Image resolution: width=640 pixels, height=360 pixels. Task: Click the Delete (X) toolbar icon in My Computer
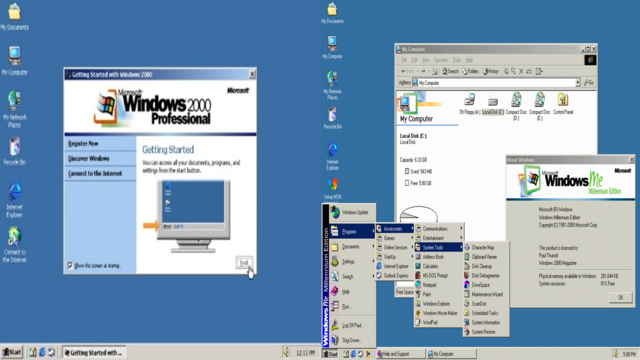[521, 71]
